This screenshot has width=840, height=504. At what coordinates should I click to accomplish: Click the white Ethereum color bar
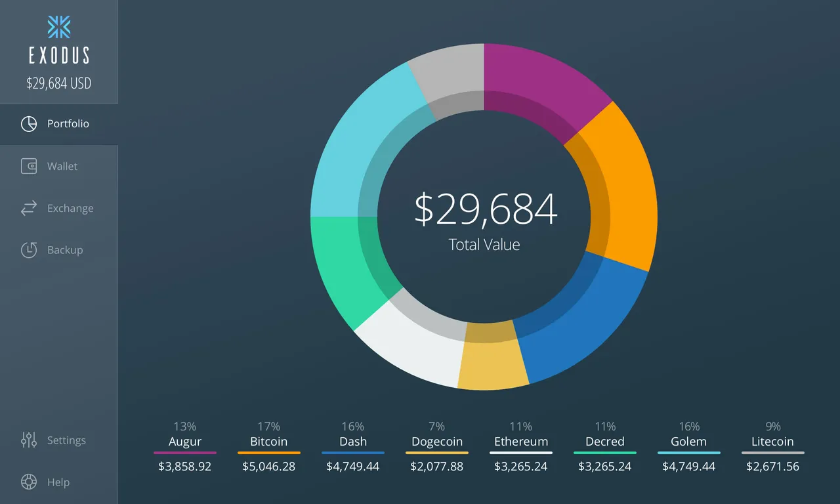coord(521,453)
